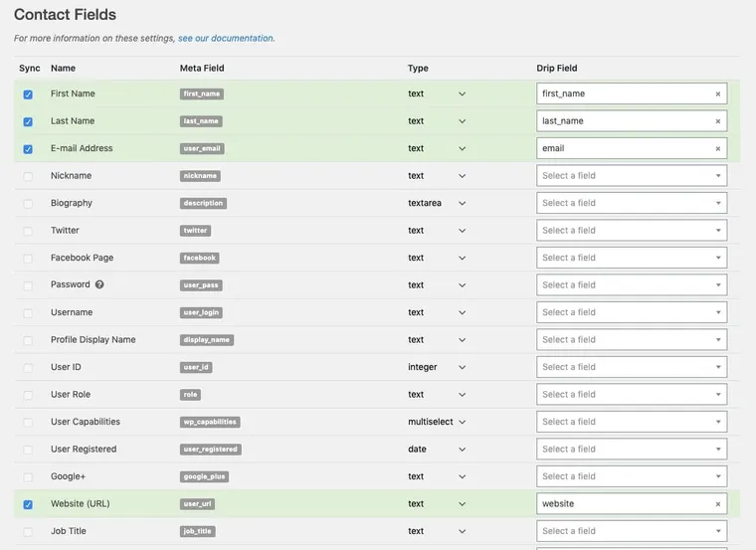Uncheck sync for Website (URL)

click(x=28, y=504)
